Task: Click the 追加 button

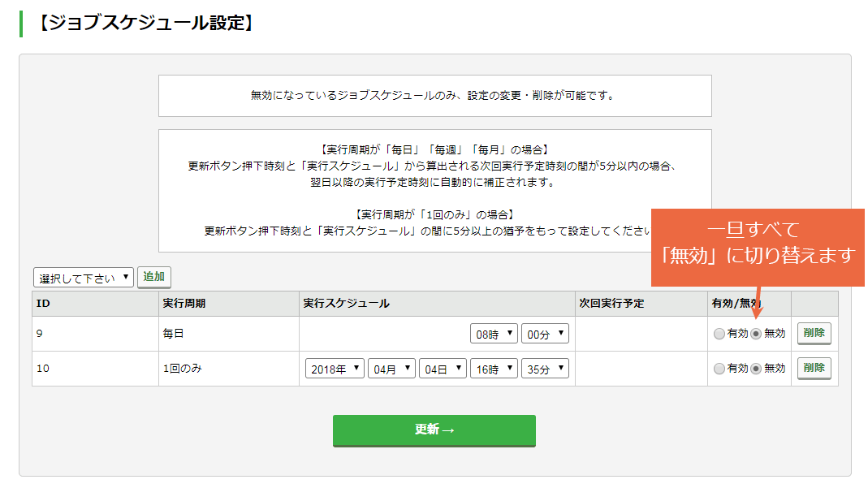Action: (x=154, y=277)
